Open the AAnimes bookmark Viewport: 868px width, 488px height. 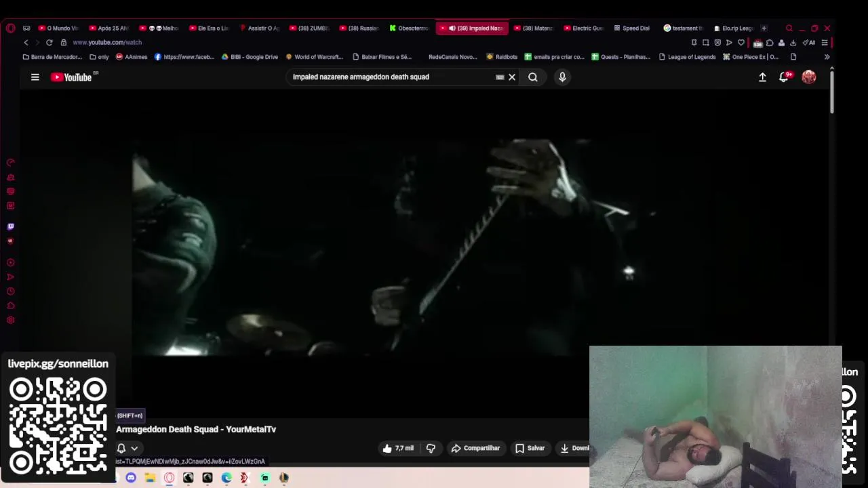coord(132,57)
